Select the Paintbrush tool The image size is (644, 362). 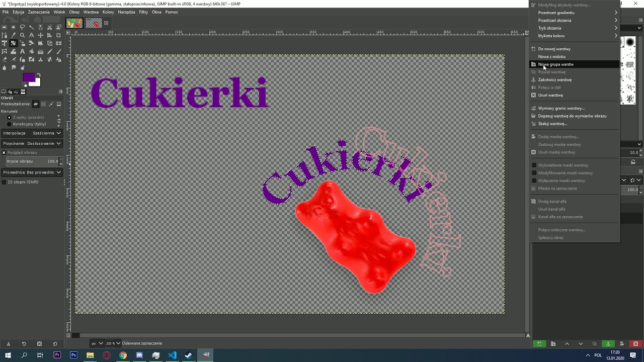tap(58, 51)
